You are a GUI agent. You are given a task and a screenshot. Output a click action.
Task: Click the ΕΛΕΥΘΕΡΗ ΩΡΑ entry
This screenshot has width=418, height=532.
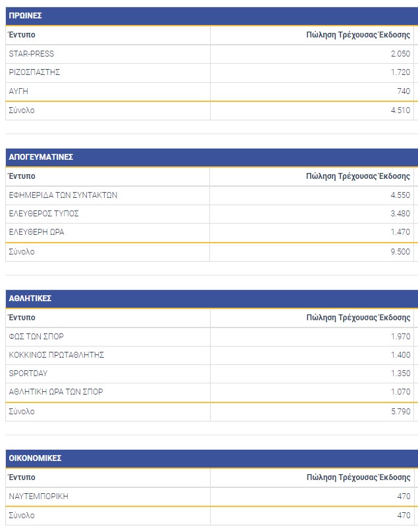tap(36, 232)
